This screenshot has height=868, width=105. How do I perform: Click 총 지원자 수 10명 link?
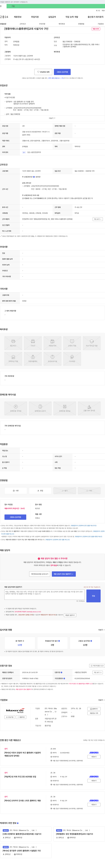click(20, 645)
